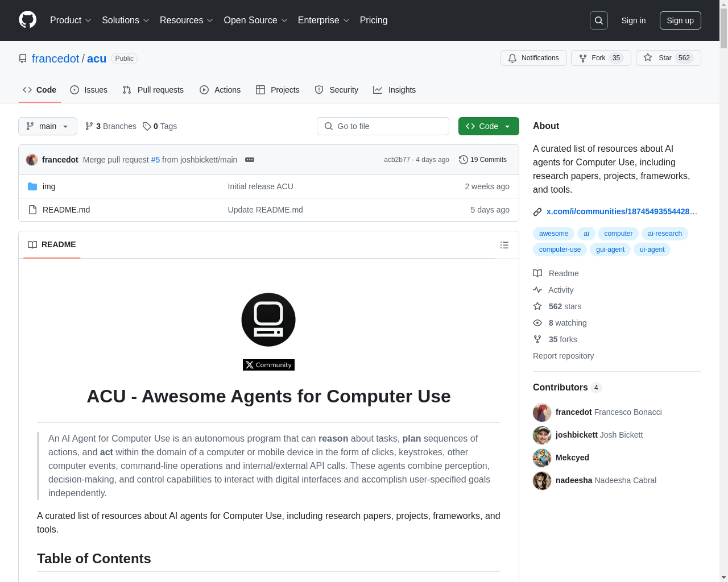
Task: View the 0 Tags link
Action: 160,126
